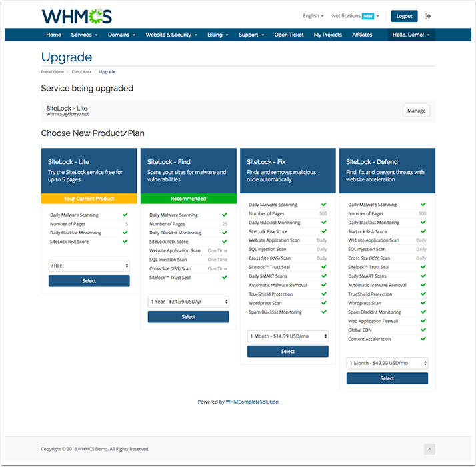Select the SiteLock - Defend plan

(387, 378)
